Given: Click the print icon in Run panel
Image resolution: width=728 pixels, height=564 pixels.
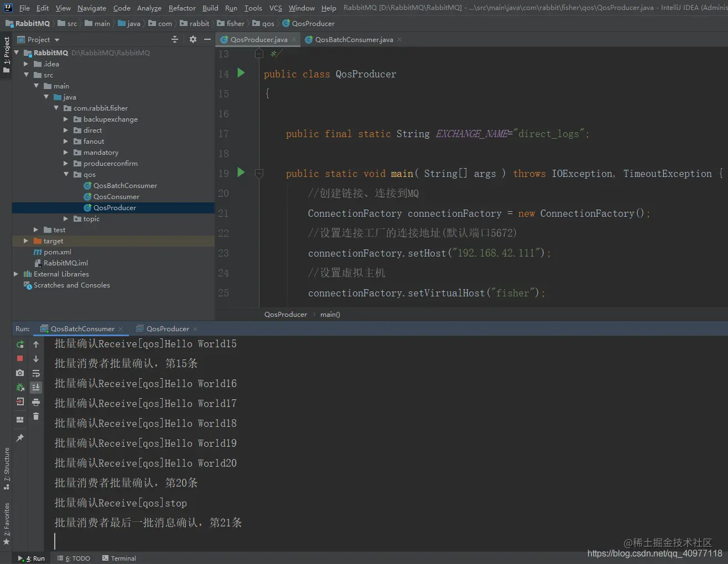Looking at the screenshot, I should click(x=36, y=402).
